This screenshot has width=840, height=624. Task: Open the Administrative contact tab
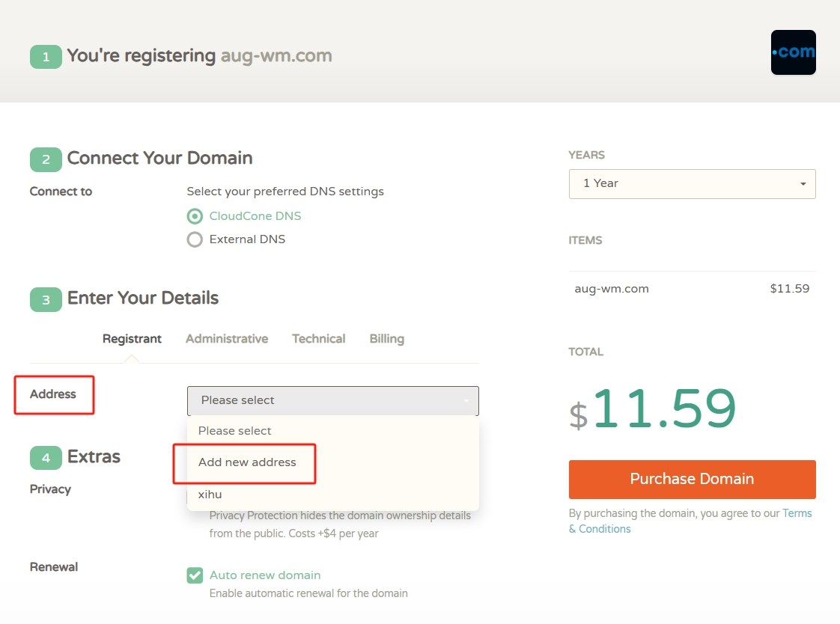tap(227, 339)
